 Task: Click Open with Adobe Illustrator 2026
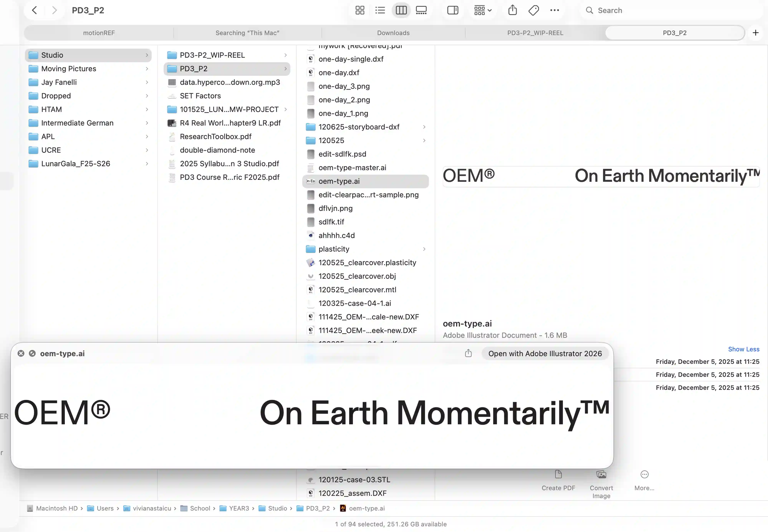point(545,353)
